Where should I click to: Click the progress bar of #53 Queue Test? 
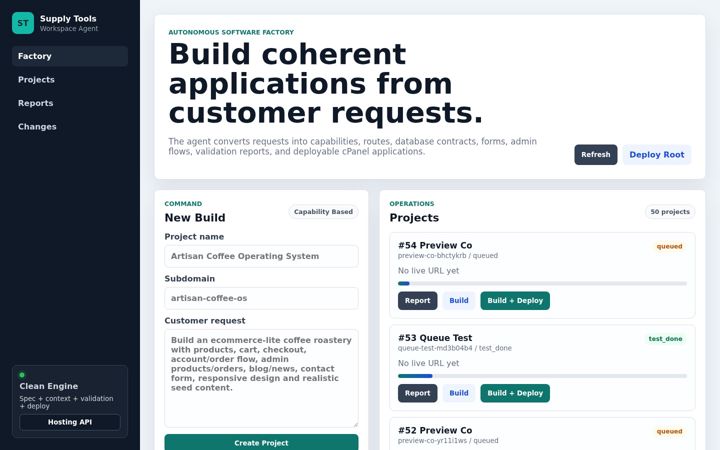542,376
